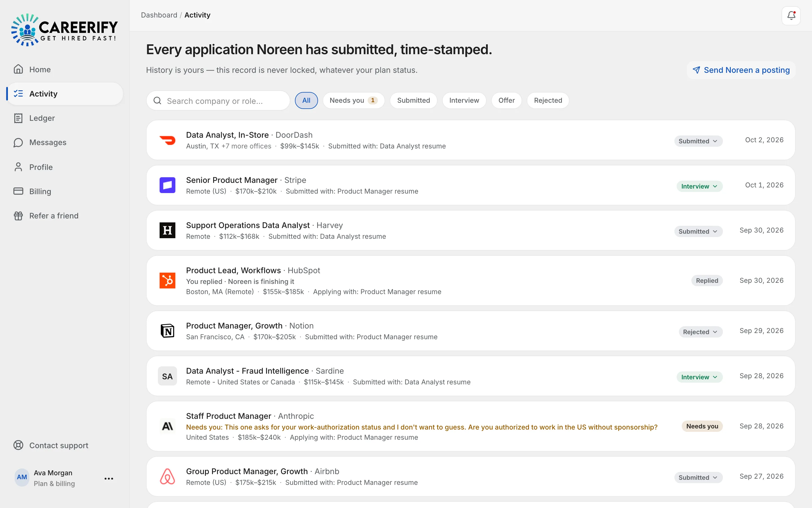Filter by Offer applications
This screenshot has width=812, height=508.
click(506, 100)
